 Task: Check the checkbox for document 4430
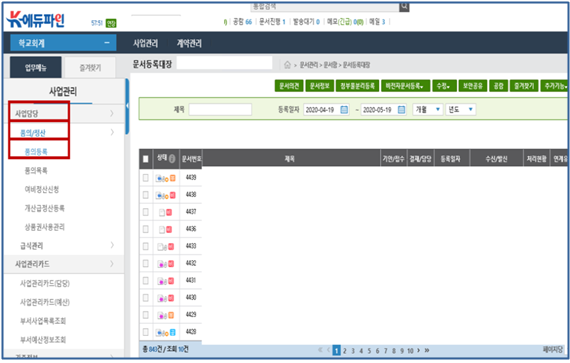[x=146, y=298]
